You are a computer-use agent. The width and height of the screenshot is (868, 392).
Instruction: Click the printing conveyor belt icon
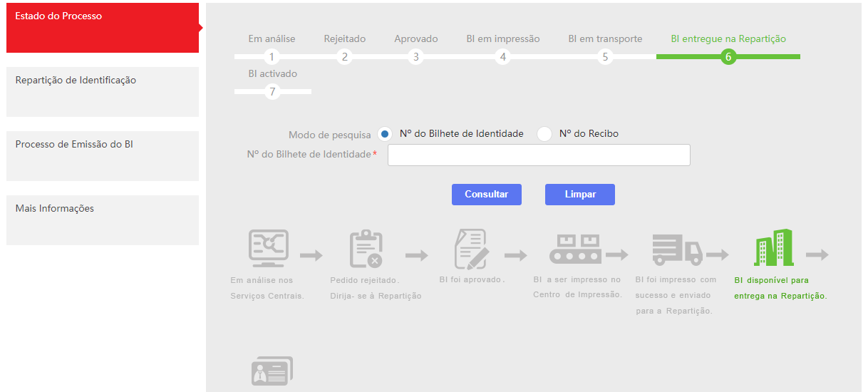[x=575, y=249]
